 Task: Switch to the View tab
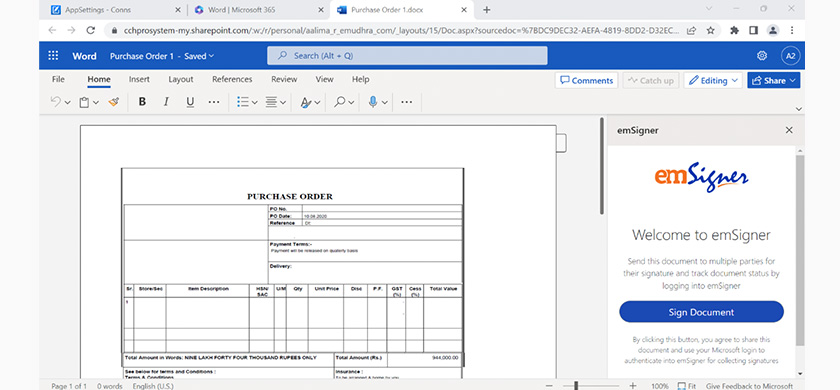324,79
